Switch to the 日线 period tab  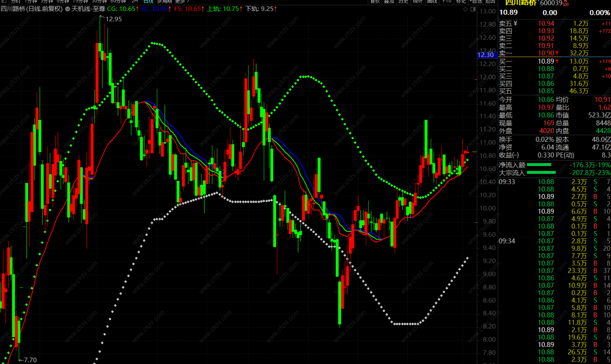(148, 1)
